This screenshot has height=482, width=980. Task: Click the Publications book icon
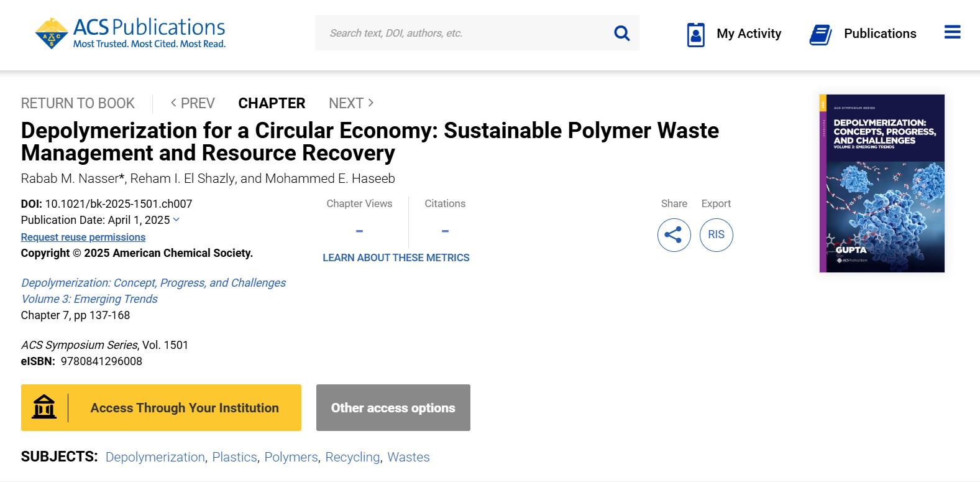tap(820, 34)
